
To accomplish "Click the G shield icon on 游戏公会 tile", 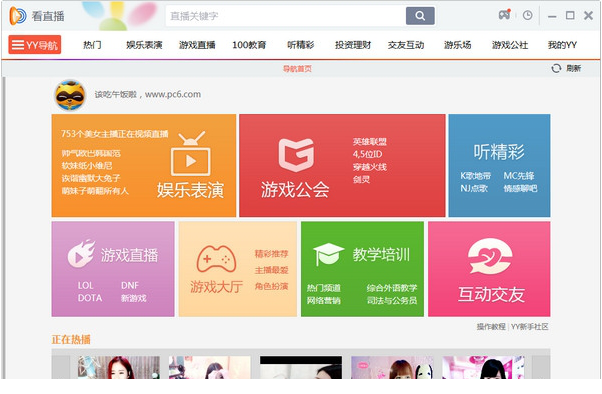I will pyautogui.click(x=296, y=155).
